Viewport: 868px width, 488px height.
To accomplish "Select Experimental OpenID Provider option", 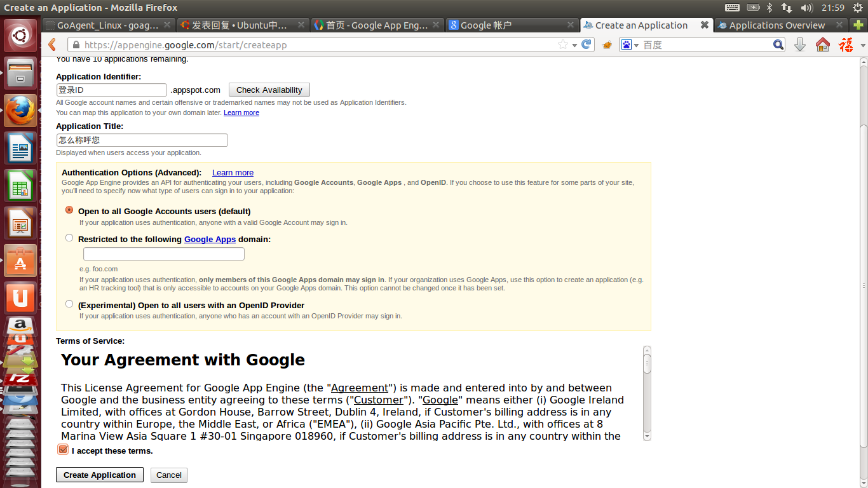I will pyautogui.click(x=69, y=304).
